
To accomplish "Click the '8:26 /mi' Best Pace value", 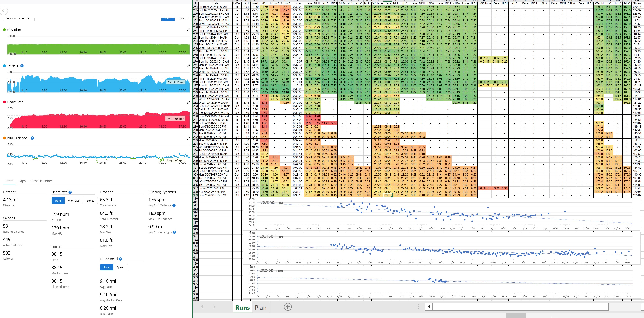I will coord(108,308).
